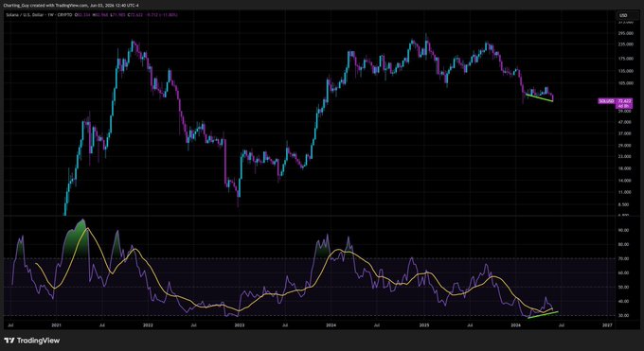Click the 175.000 price axis label
644x351 pixels.
point(625,59)
